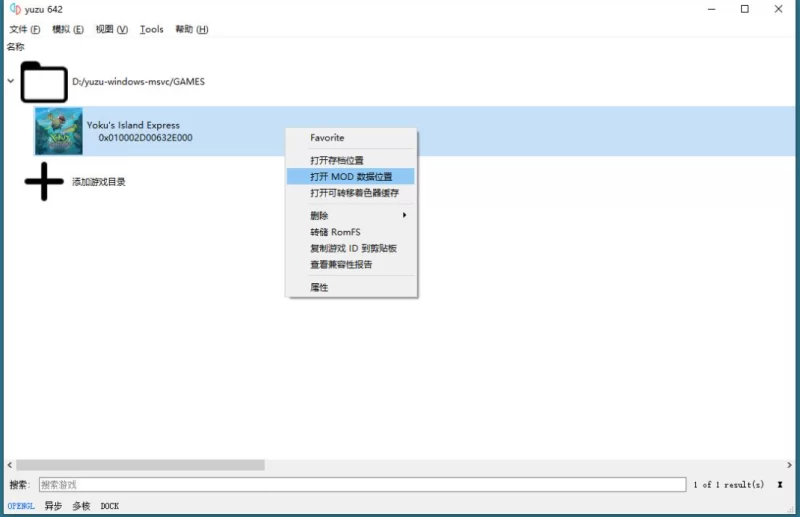This screenshot has height=517, width=800.
Task: Click the horizontal scrollbar right arrow
Action: point(789,465)
